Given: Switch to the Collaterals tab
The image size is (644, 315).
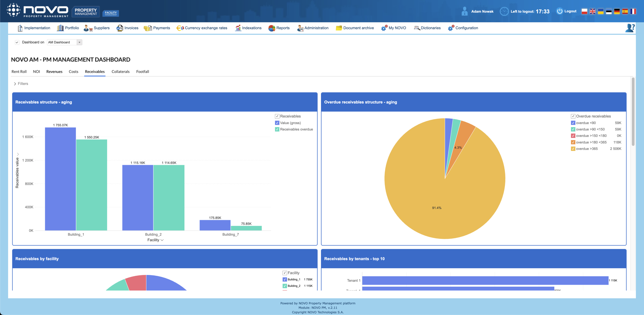Looking at the screenshot, I should [x=120, y=72].
